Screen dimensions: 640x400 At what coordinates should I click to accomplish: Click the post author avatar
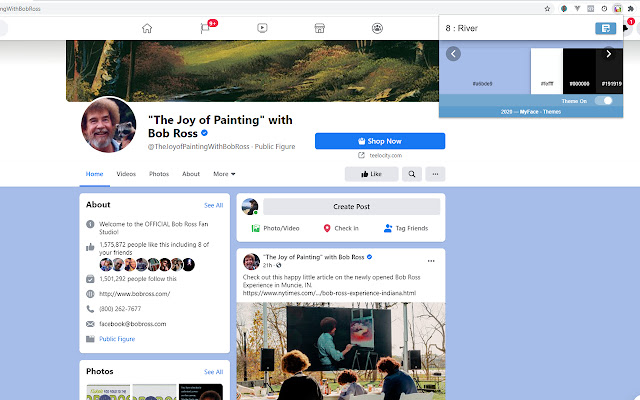pyautogui.click(x=251, y=261)
